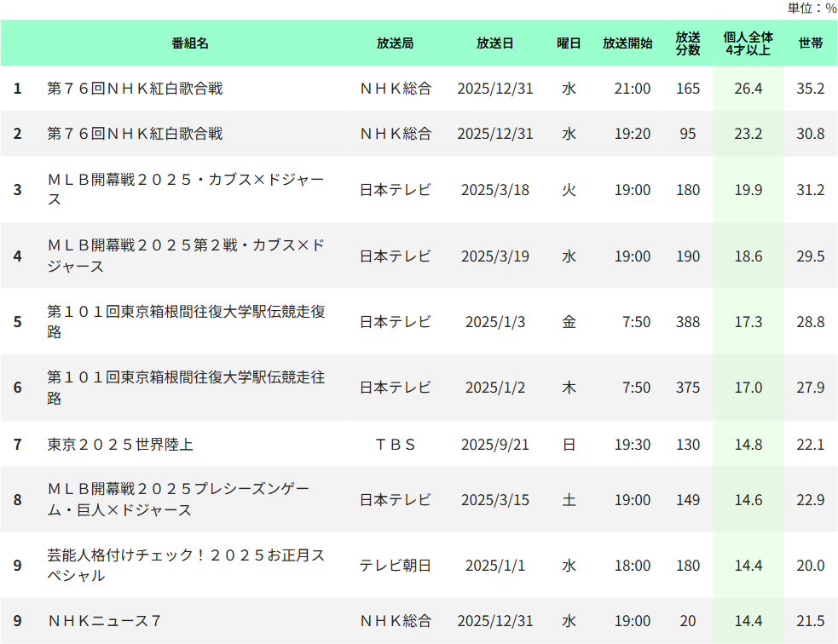This screenshot has height=644, width=838.
Task: Select the テレビ朝日 broadcaster cell
Action: point(395,566)
